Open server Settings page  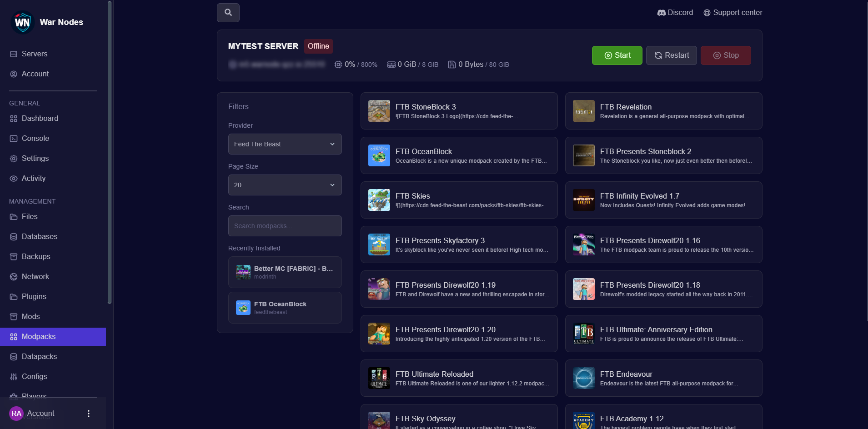(53, 158)
